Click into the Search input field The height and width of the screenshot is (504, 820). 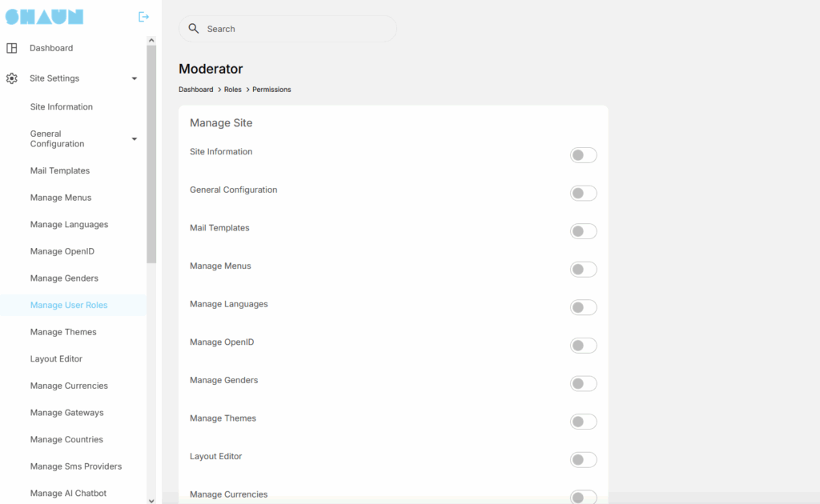coord(296,29)
